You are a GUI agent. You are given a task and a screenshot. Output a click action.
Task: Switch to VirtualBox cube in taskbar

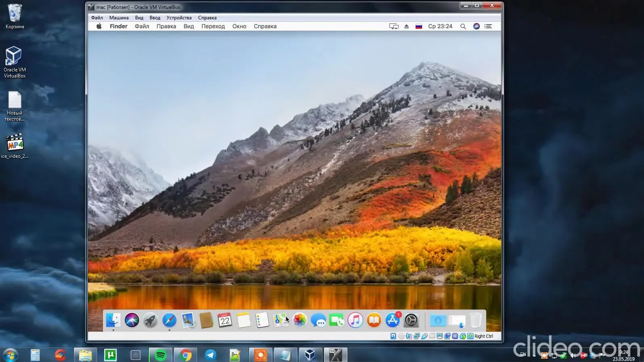[x=310, y=355]
